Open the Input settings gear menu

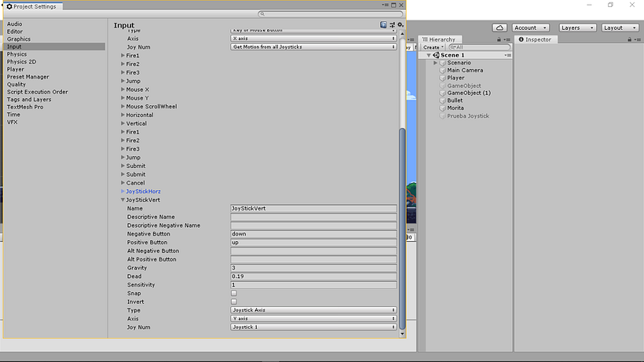[400, 25]
